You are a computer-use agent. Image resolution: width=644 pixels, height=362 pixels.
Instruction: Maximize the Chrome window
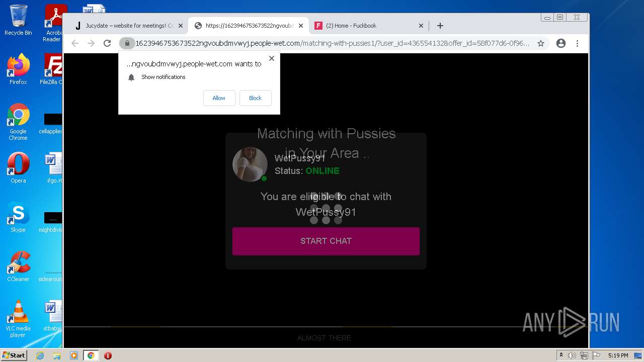tap(559, 18)
